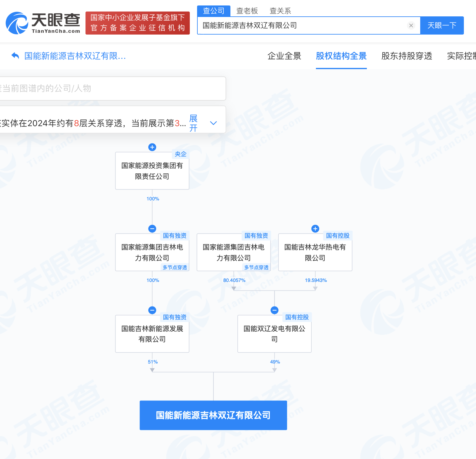The width and height of the screenshot is (476, 459).
Task: Click the 49% share label
Action: (275, 362)
